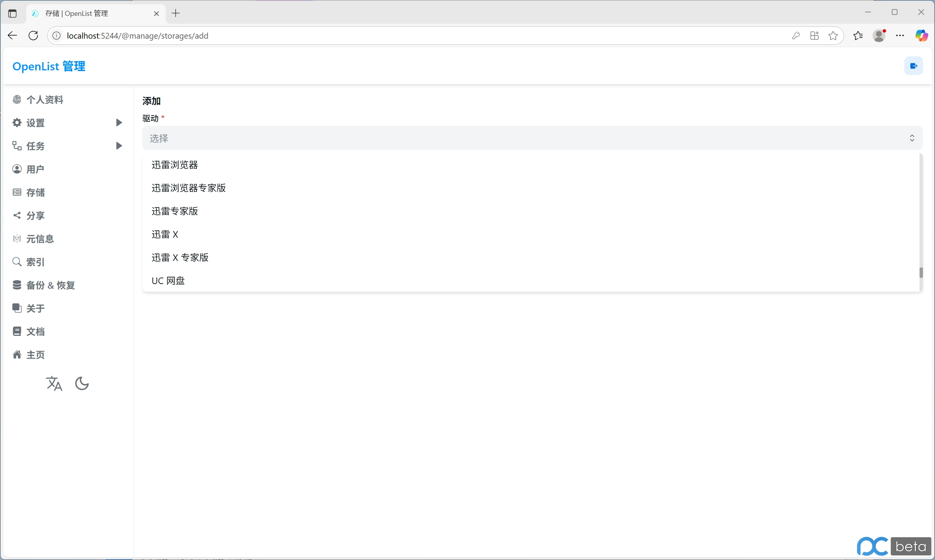Expand the 设置 settings submenu arrow
Viewport: 935px width, 560px height.
coord(119,123)
